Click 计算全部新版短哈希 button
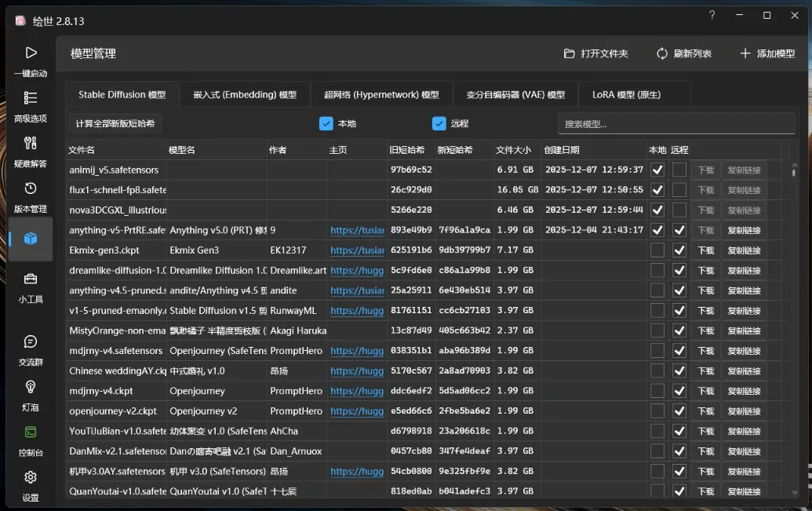The image size is (812, 511). pyautogui.click(x=115, y=123)
